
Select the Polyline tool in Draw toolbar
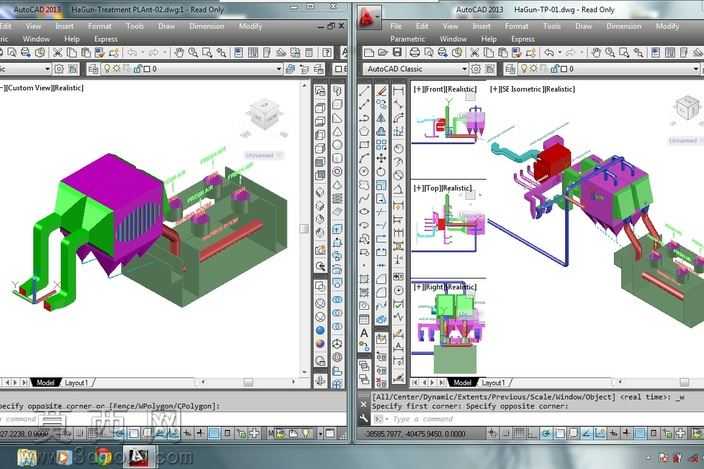(x=364, y=118)
